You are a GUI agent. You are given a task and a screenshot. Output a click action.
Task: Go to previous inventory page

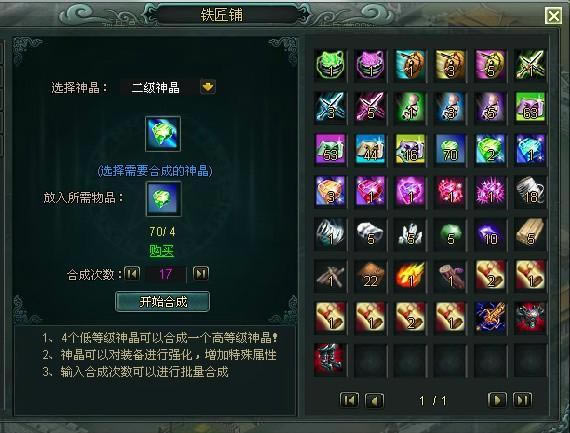(x=374, y=400)
